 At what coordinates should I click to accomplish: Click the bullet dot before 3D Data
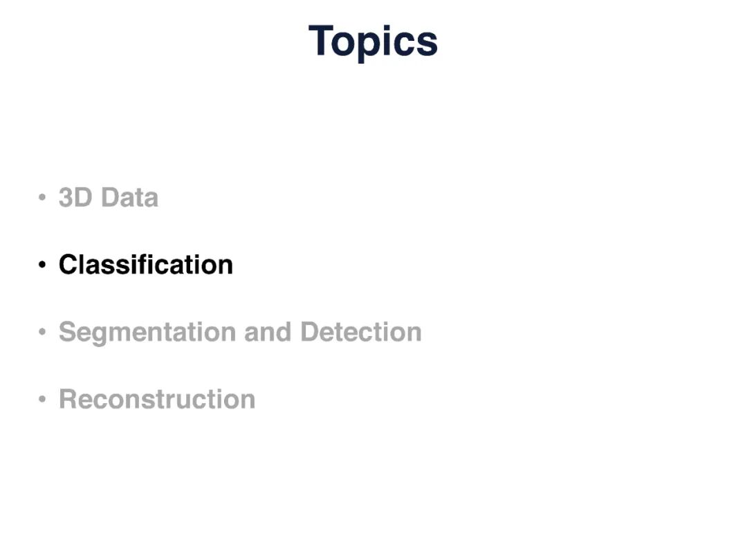click(43, 198)
